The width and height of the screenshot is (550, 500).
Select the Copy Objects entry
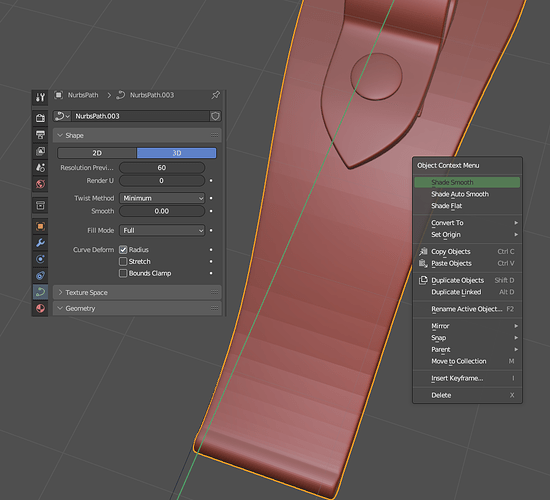(467, 252)
